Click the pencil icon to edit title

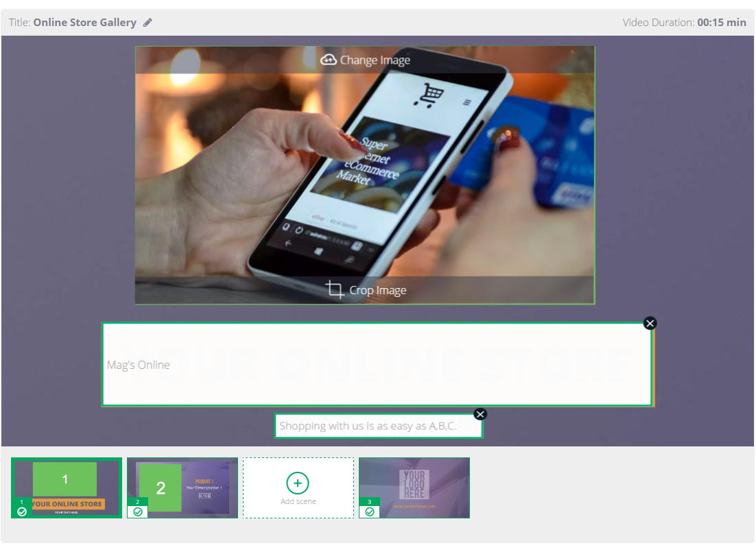[x=147, y=23]
